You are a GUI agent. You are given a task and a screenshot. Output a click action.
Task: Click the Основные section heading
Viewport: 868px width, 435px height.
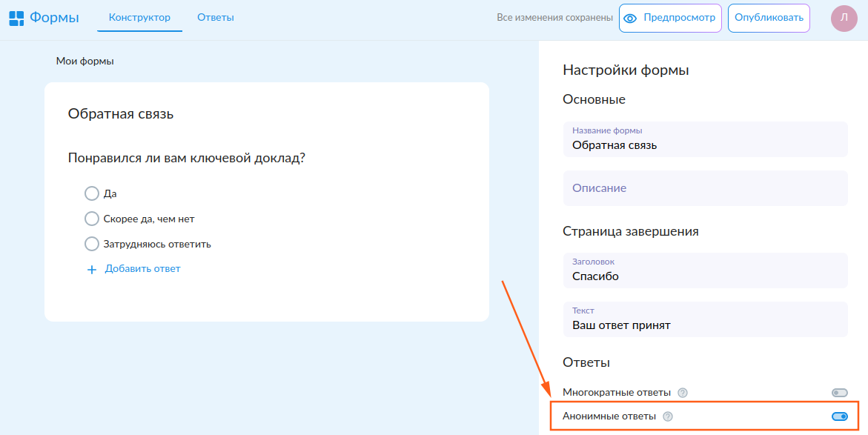594,99
